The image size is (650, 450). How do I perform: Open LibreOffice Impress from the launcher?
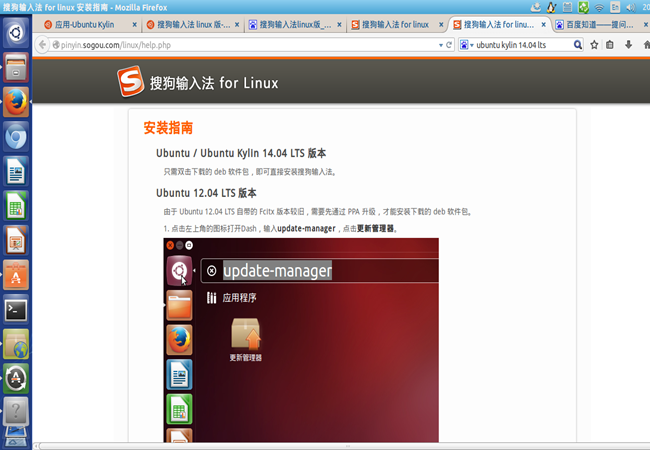(x=16, y=240)
